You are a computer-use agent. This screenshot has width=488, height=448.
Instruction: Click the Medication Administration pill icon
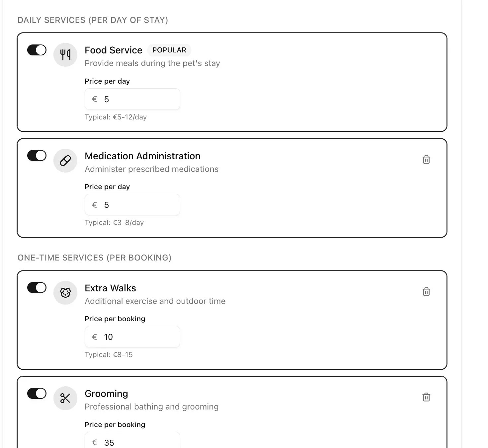(x=65, y=160)
